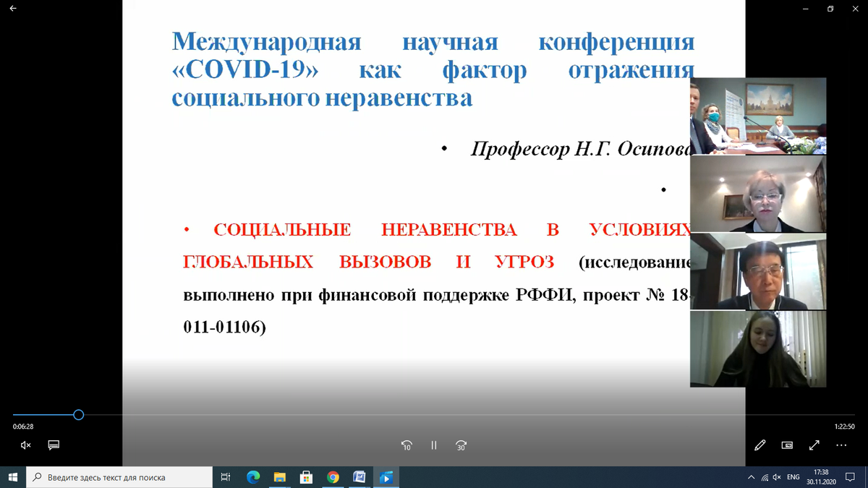
Task: Skip forward 30 seconds
Action: click(461, 445)
